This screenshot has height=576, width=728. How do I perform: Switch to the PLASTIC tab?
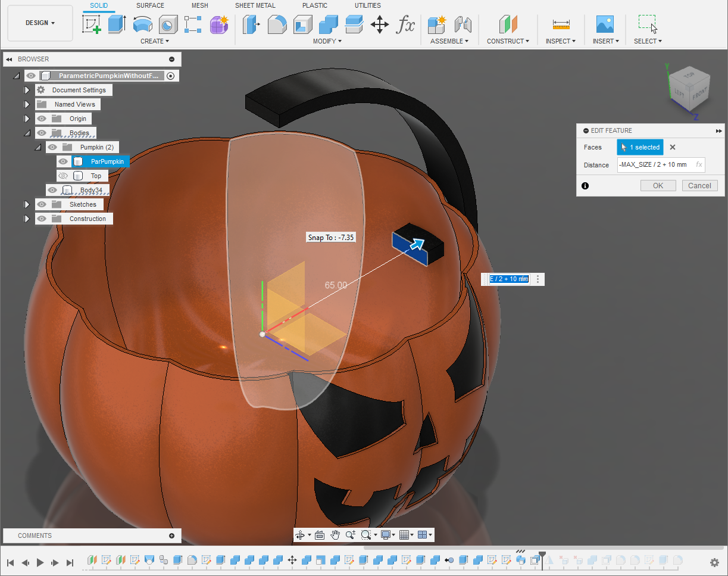click(315, 5)
